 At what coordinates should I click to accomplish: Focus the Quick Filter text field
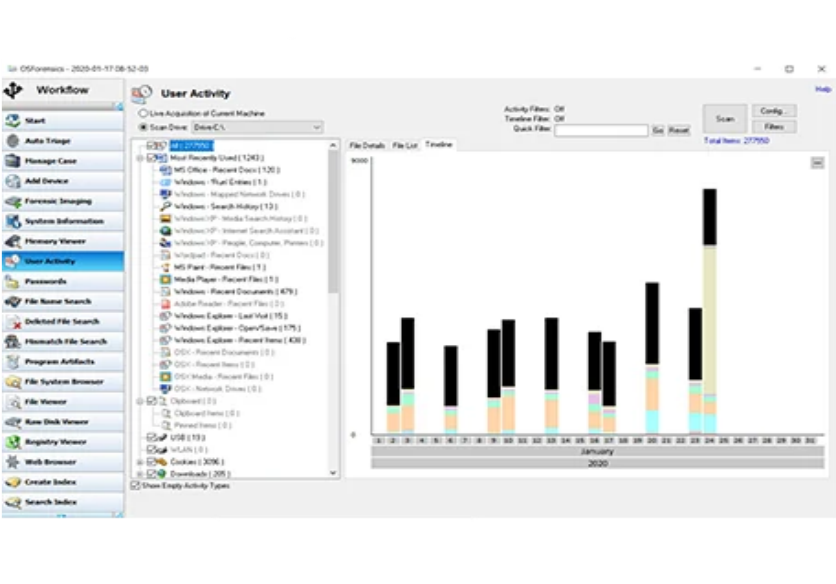tap(601, 131)
